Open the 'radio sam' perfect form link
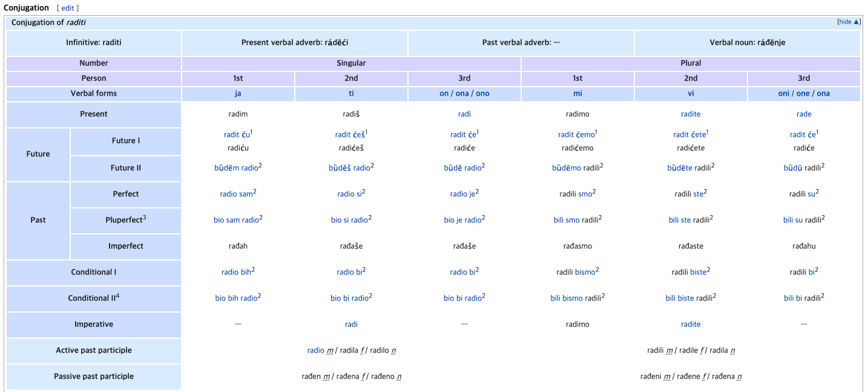 236,194
